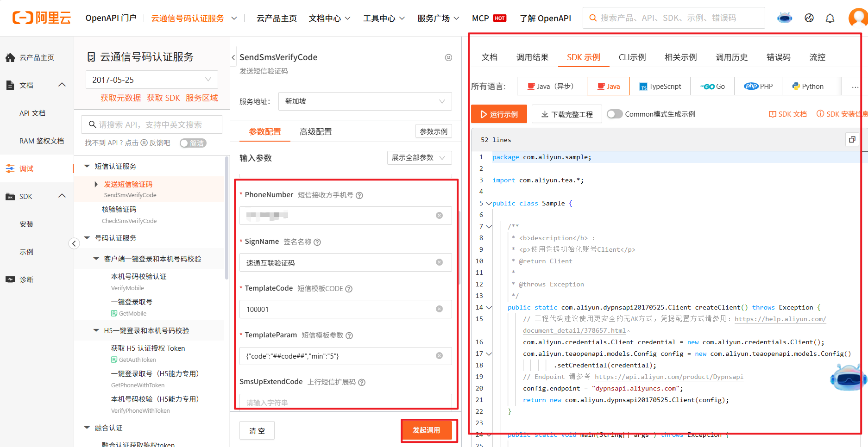Screen dimensions: 868x447
Task: Click the API search input field
Action: click(152, 124)
